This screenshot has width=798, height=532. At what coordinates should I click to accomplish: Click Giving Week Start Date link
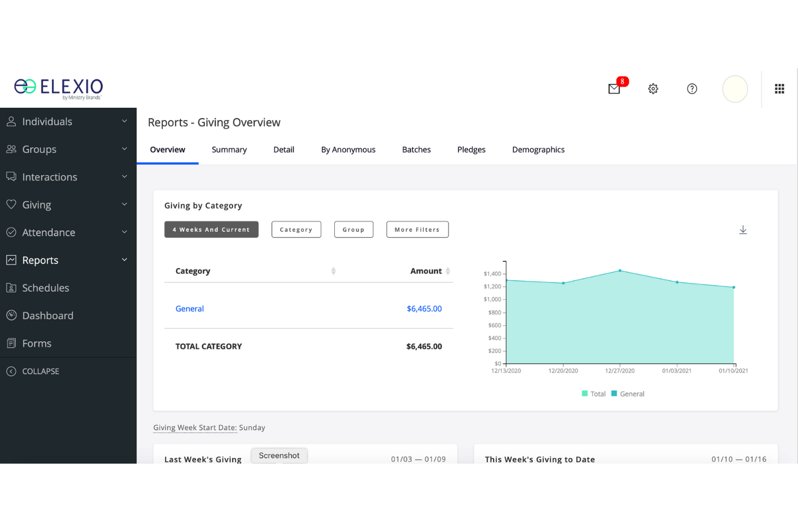point(195,428)
